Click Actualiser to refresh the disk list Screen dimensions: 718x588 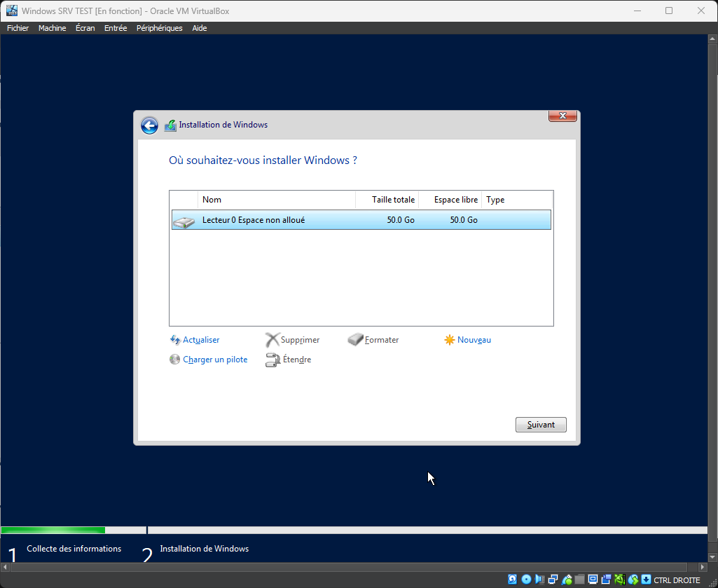coord(200,340)
